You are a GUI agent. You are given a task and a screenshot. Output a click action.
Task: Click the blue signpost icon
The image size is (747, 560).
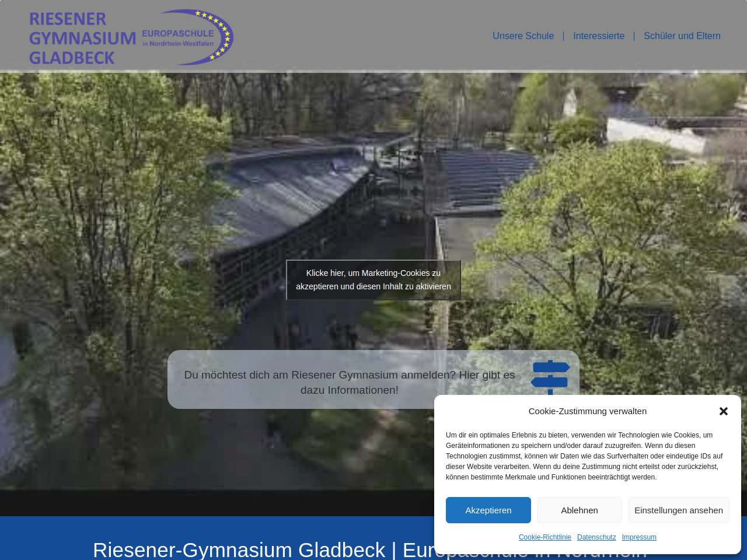(x=550, y=377)
